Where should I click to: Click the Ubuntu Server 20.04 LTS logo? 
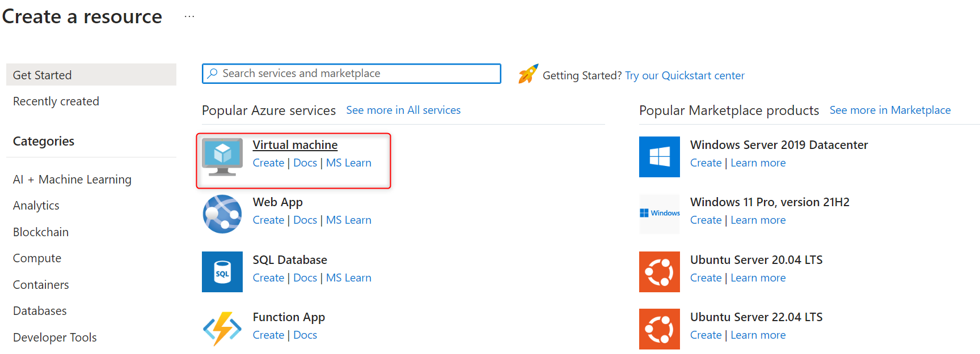coord(659,272)
